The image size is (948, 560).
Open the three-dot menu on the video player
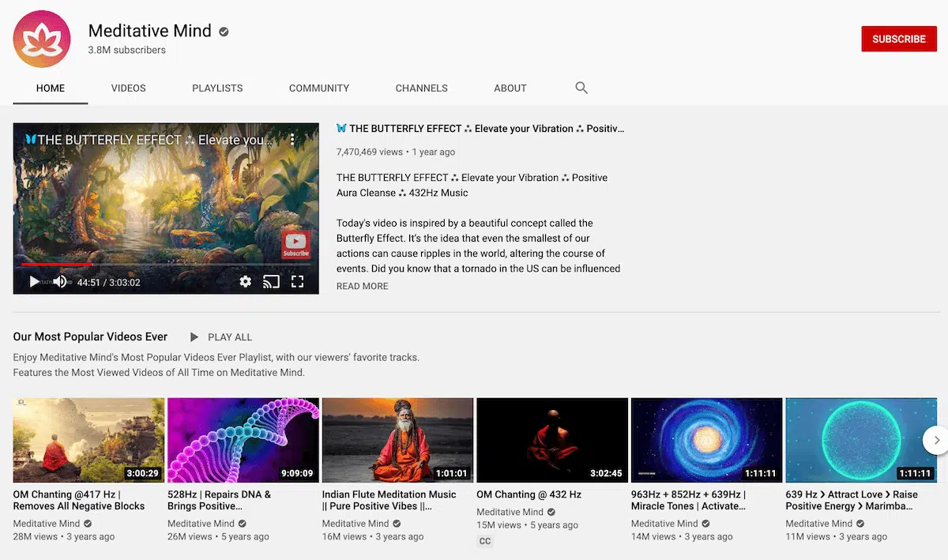click(292, 140)
